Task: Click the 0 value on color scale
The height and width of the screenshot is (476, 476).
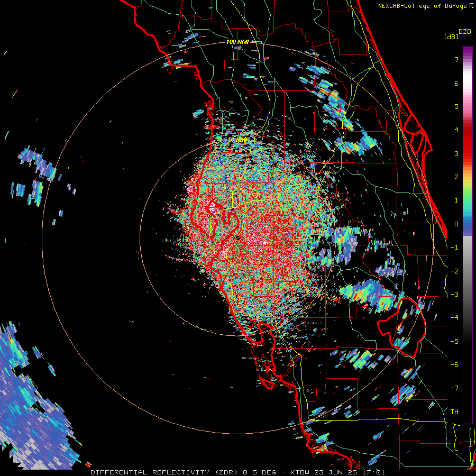Action: [x=456, y=224]
